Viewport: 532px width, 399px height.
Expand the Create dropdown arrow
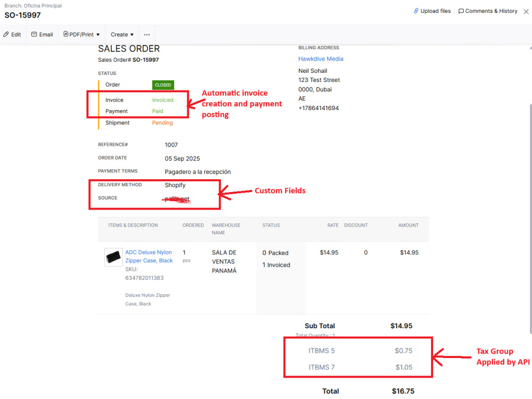tap(132, 35)
